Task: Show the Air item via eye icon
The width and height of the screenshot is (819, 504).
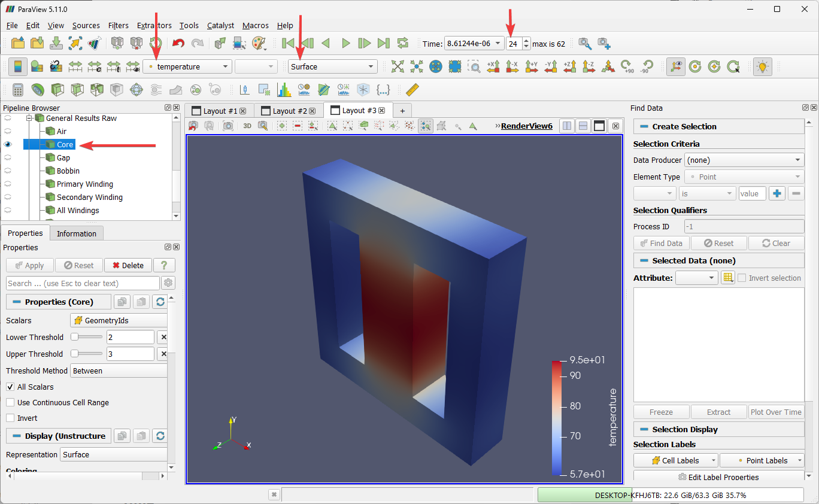Action: pos(8,131)
